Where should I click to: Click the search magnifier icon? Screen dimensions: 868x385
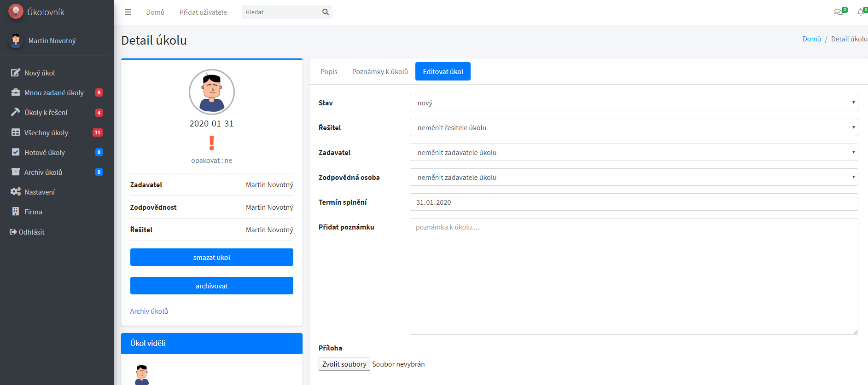click(326, 12)
